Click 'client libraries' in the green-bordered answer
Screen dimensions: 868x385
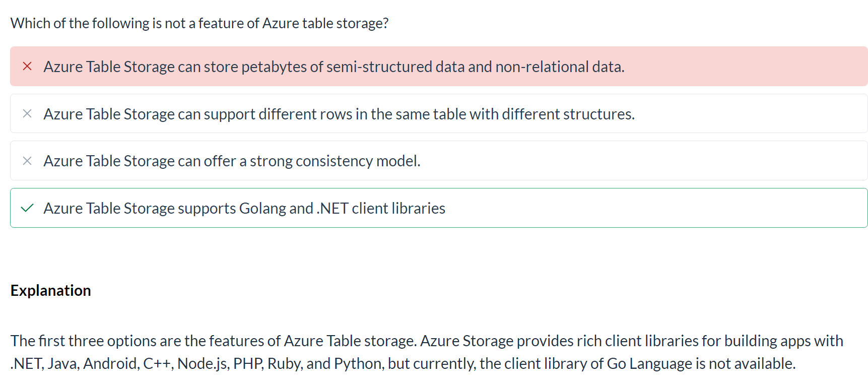[398, 209]
